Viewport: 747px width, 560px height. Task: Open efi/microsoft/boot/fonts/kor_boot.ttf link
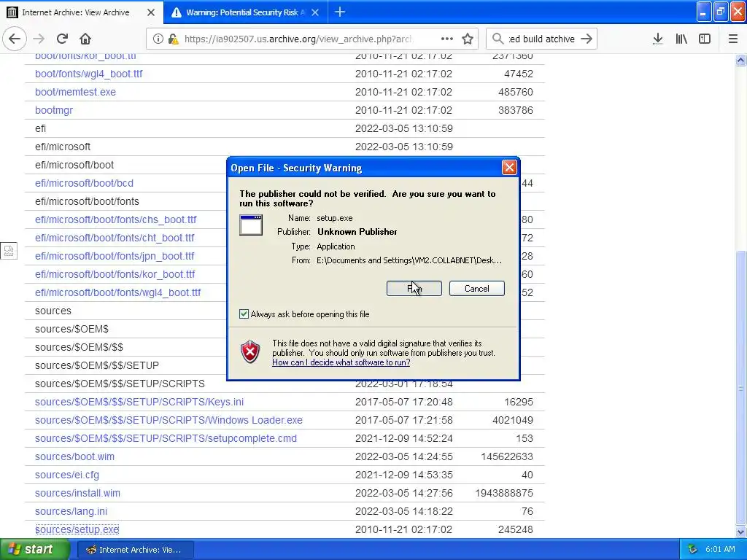click(x=115, y=274)
